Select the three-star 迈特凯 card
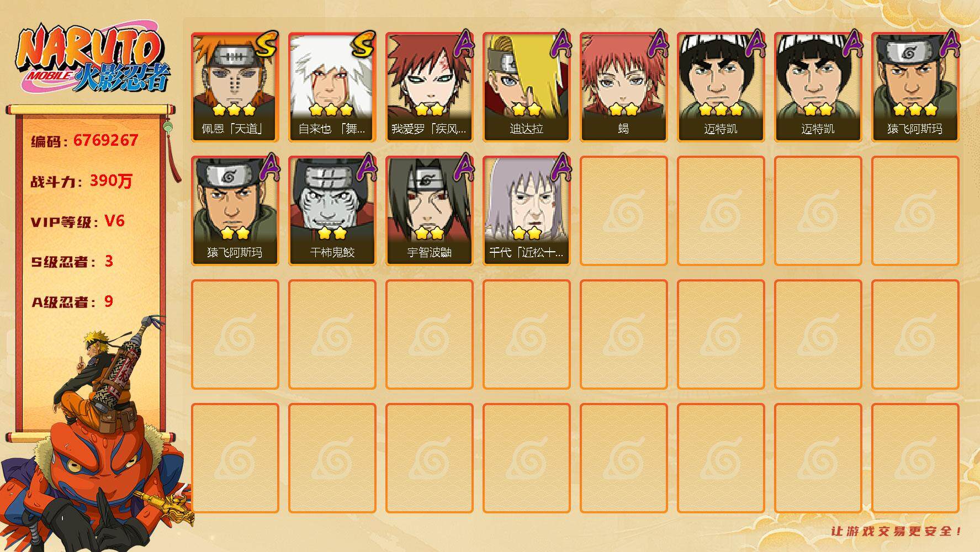Image resolution: width=980 pixels, height=552 pixels. tap(721, 87)
